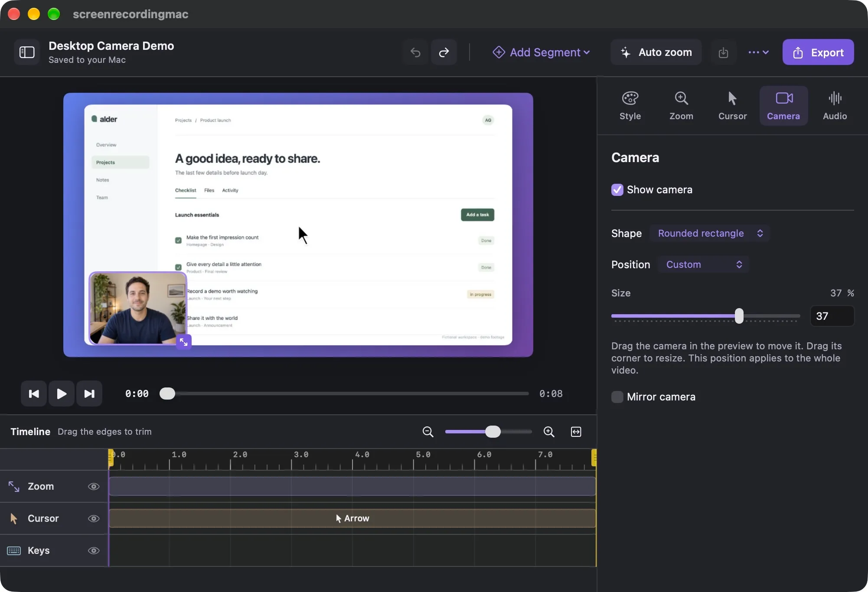Uncheck the Show camera checkbox
Screen dimensions: 868x592
617,190
